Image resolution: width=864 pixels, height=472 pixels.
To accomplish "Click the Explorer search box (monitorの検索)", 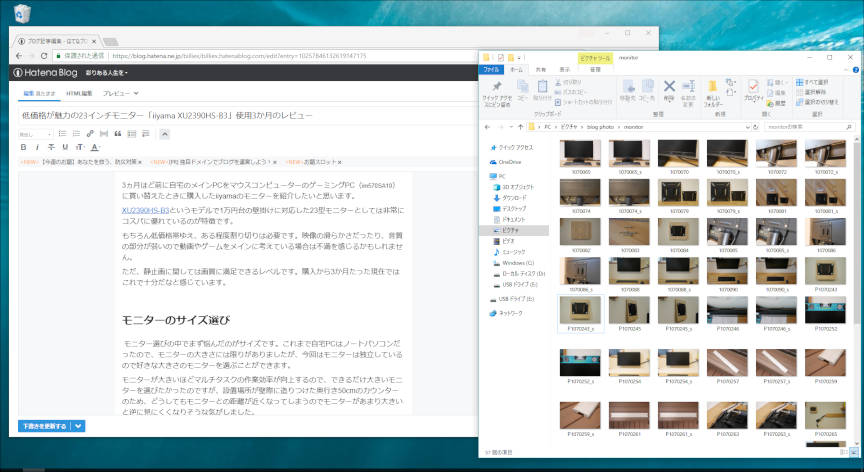I will click(x=809, y=127).
